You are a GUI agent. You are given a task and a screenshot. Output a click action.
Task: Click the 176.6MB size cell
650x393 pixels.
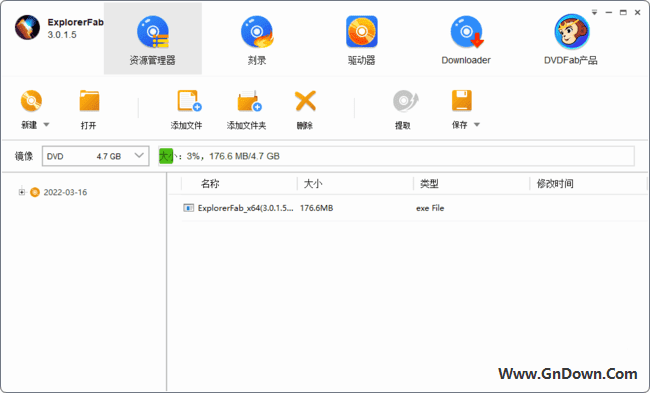pos(316,208)
